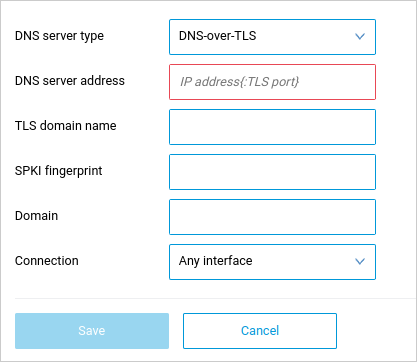Click the separator line above Save
Screen dimensions: 417x362
[216, 298]
